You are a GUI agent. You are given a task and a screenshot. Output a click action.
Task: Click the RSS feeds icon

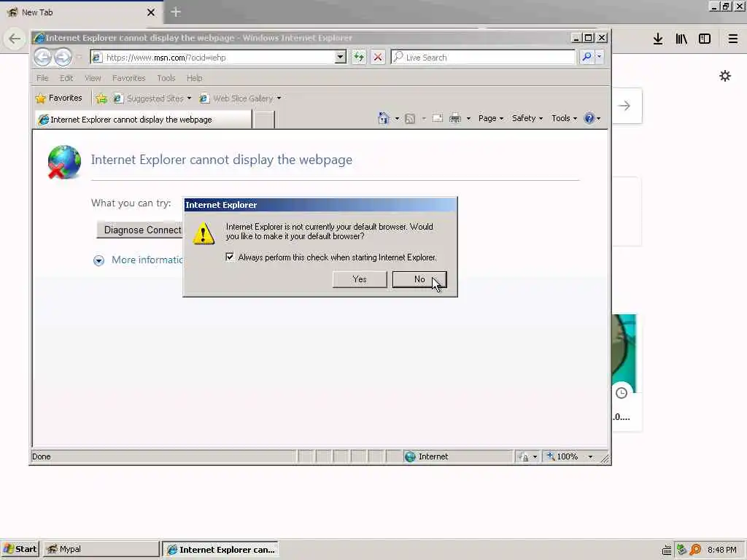(x=410, y=119)
